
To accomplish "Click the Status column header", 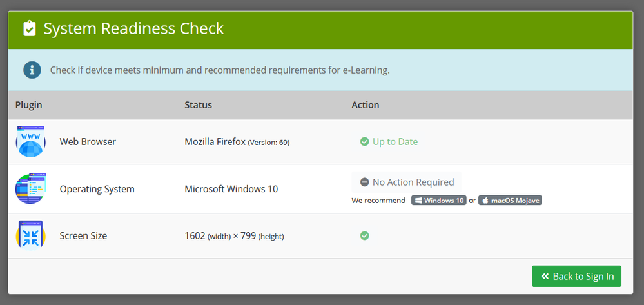I will 198,105.
